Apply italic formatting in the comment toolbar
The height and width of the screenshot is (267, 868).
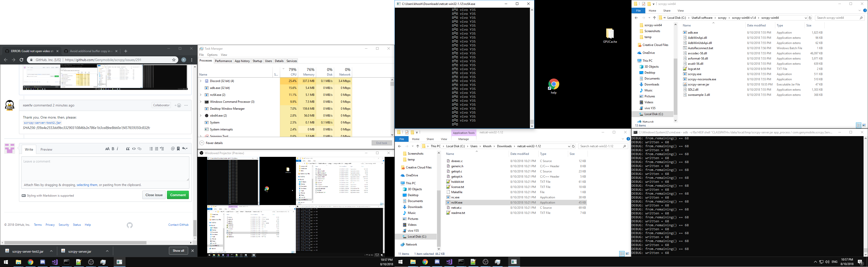tap(117, 149)
